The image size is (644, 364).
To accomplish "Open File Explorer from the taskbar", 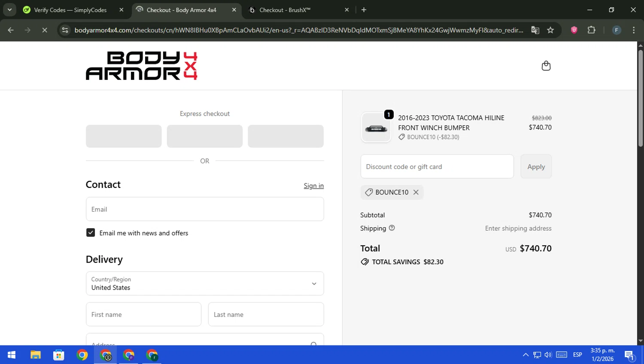I will 35,355.
